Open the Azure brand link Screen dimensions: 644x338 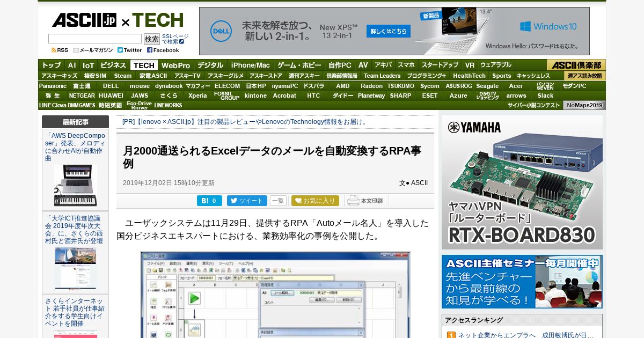(458, 95)
